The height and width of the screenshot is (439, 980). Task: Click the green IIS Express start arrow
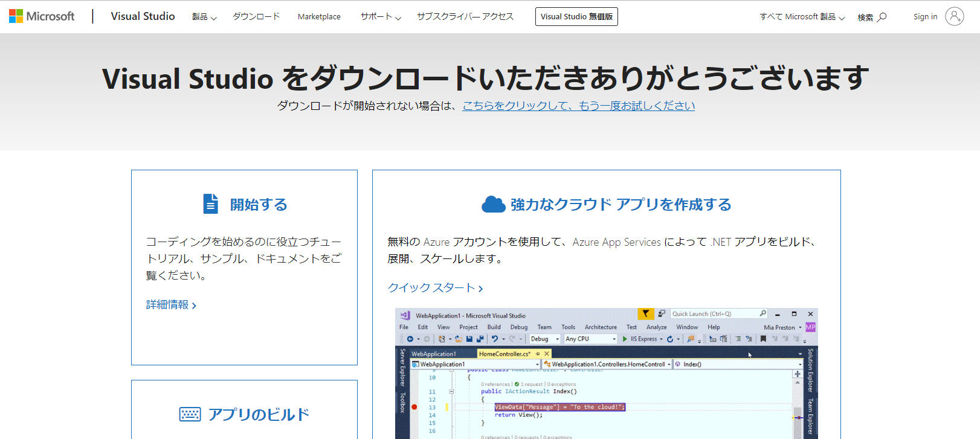[625, 339]
